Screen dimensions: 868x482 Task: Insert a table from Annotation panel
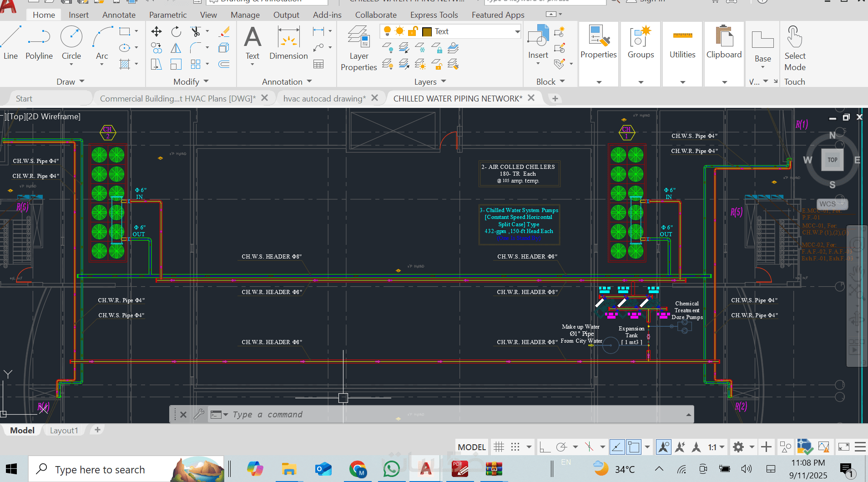318,64
